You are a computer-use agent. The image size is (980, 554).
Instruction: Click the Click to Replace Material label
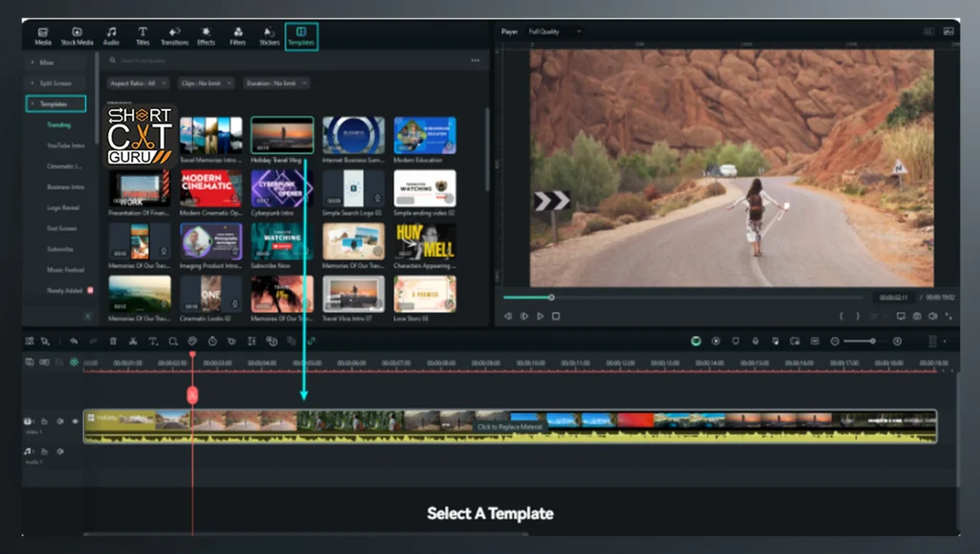click(510, 427)
